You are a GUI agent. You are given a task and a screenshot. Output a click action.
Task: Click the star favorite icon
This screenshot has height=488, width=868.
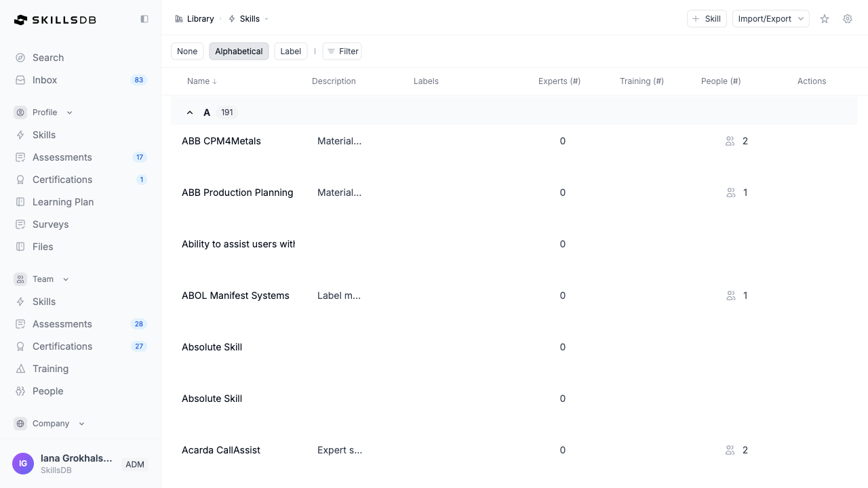click(x=825, y=19)
